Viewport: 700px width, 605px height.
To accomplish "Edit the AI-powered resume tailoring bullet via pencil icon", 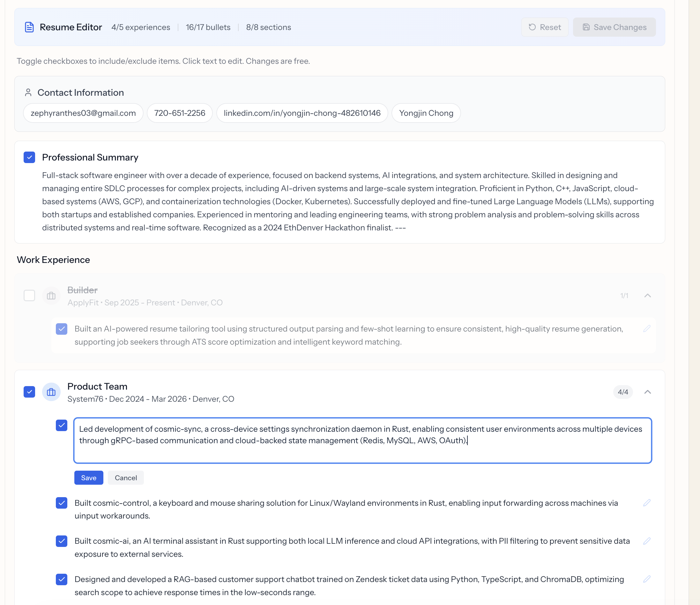I will click(647, 329).
